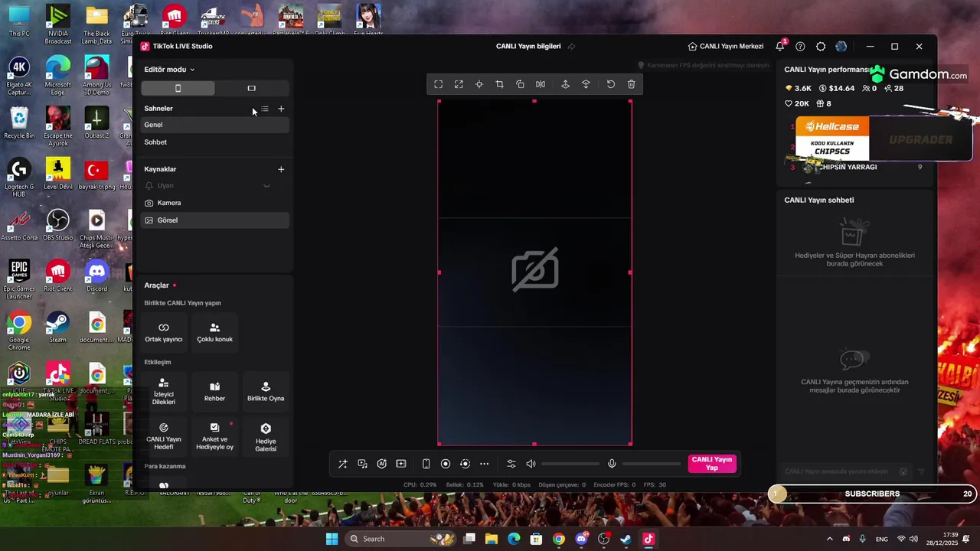Move the source layer up
This screenshot has width=980, height=551.
565,84
